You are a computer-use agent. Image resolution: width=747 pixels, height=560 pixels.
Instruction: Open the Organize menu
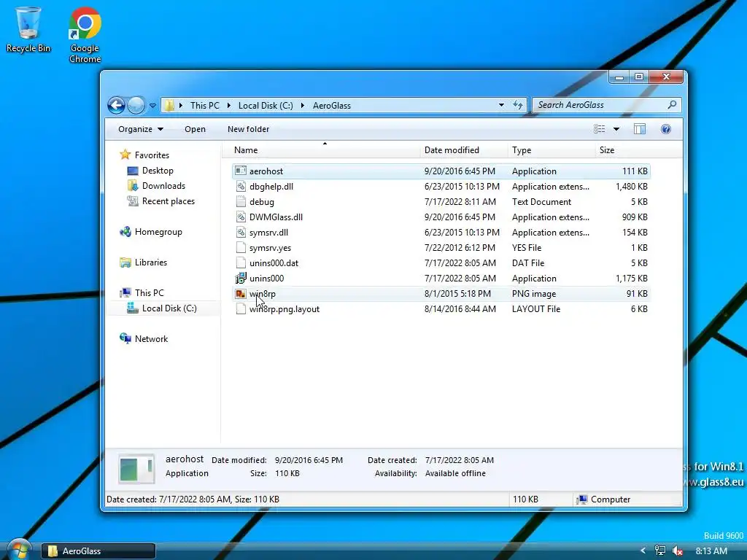point(141,129)
